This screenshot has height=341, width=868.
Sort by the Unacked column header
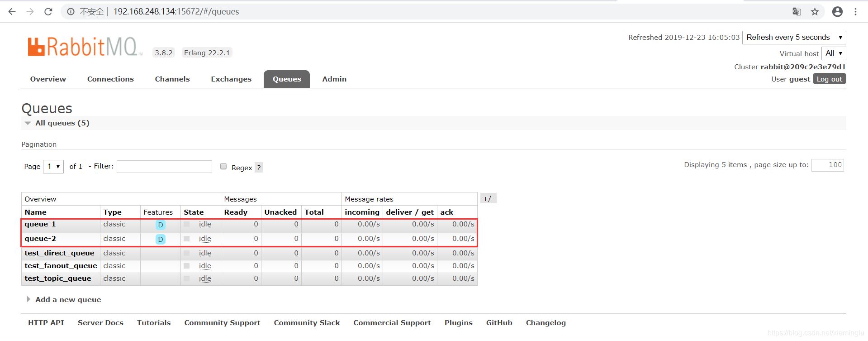click(x=280, y=212)
